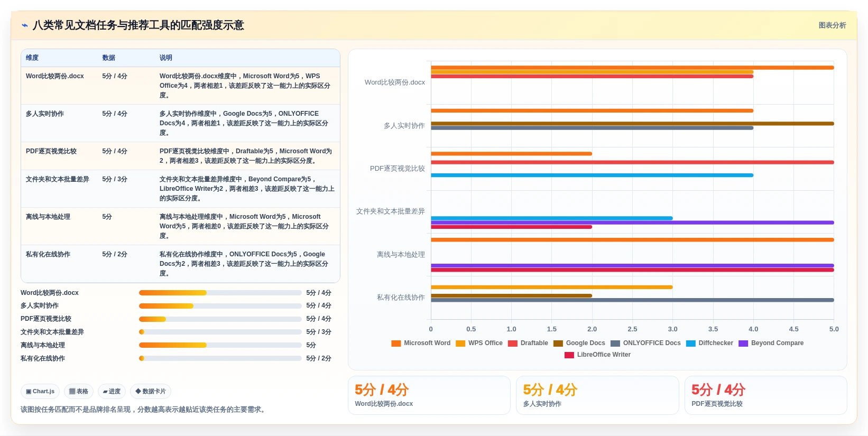
Task: Click the title 八类常见文档任务与推荐工具的匹配强度示意
Action: 138,25
